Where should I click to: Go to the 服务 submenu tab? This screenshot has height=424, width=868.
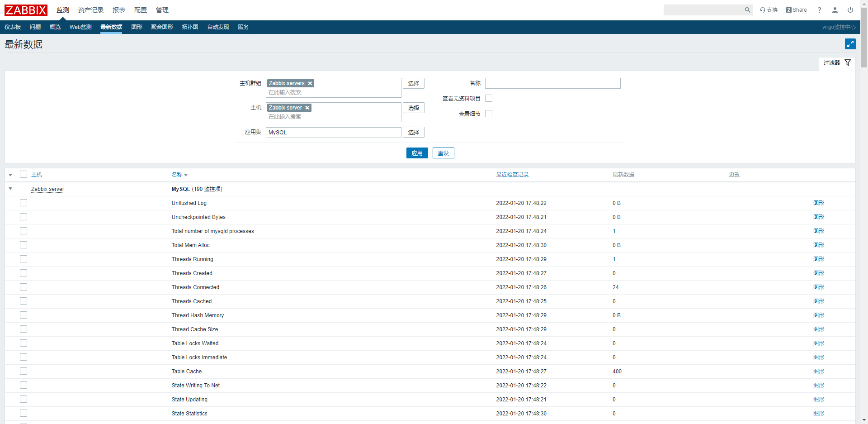click(243, 27)
